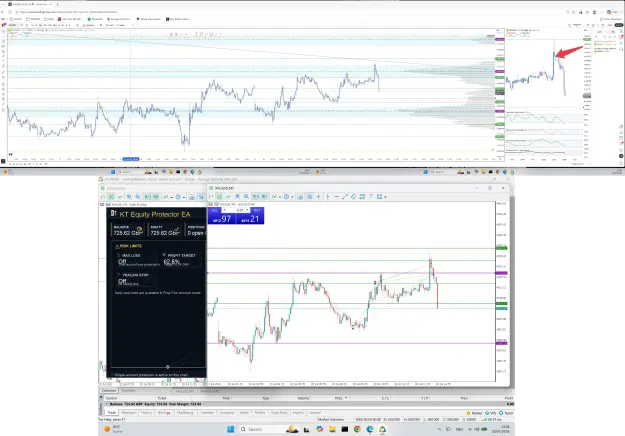This screenshot has width=625, height=436.
Task: Toggle chart shift in front chart toolbar
Action: pos(265,196)
